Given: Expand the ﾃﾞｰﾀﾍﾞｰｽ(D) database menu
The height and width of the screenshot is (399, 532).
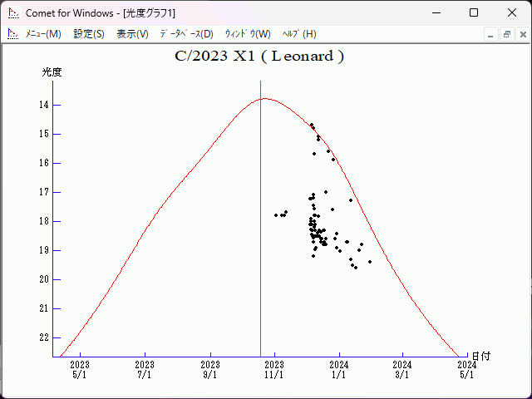Looking at the screenshot, I should coord(186,34).
